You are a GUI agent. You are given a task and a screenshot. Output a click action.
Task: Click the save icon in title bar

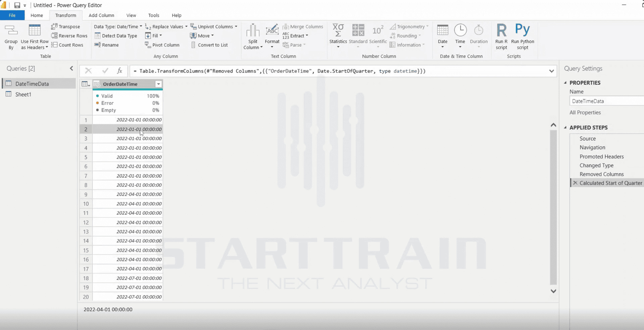pyautogui.click(x=17, y=5)
